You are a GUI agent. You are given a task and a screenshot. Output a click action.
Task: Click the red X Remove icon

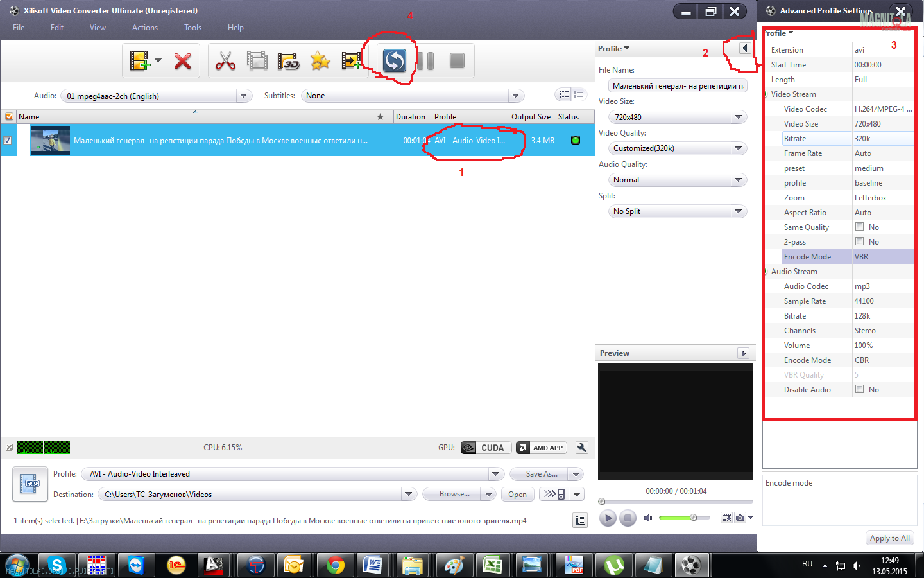(183, 61)
